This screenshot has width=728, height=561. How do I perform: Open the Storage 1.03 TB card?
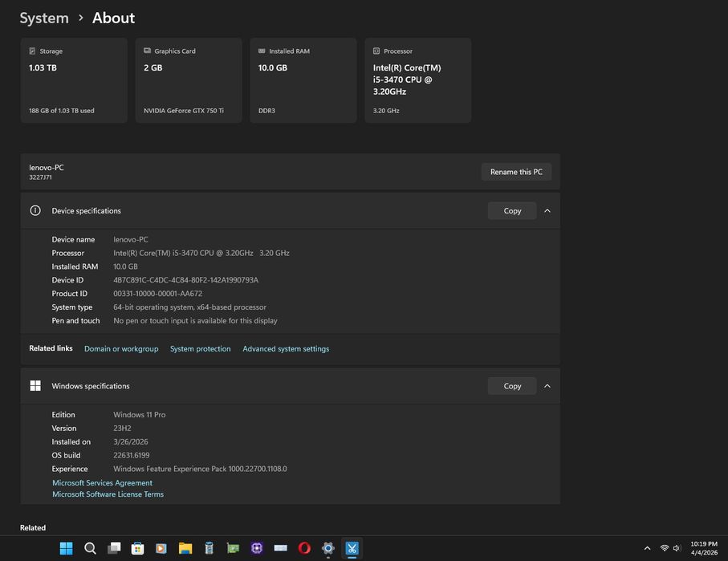74,80
